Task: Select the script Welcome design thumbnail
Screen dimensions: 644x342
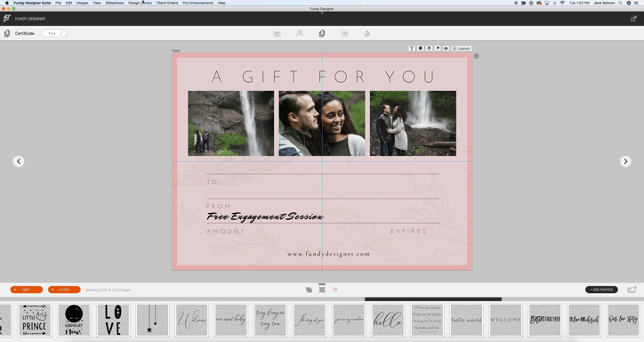Action: pyautogui.click(x=192, y=321)
